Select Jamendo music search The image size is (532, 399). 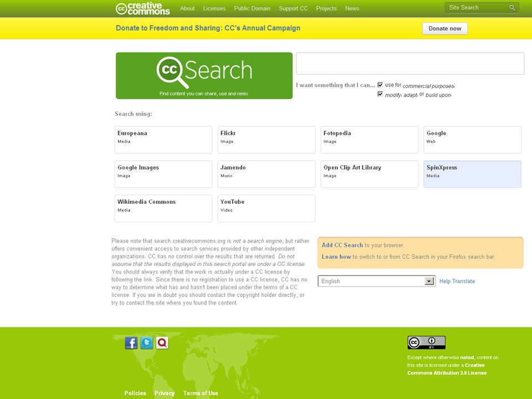pos(267,174)
